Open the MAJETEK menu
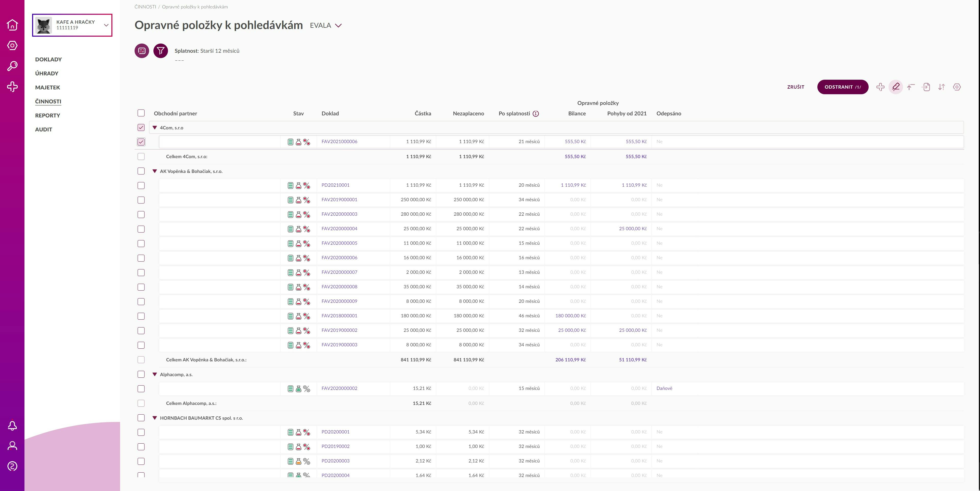Image resolution: width=980 pixels, height=491 pixels. pyautogui.click(x=48, y=87)
